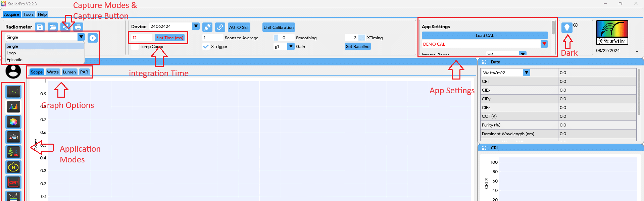Click the Purity (%) row label

coord(491,125)
